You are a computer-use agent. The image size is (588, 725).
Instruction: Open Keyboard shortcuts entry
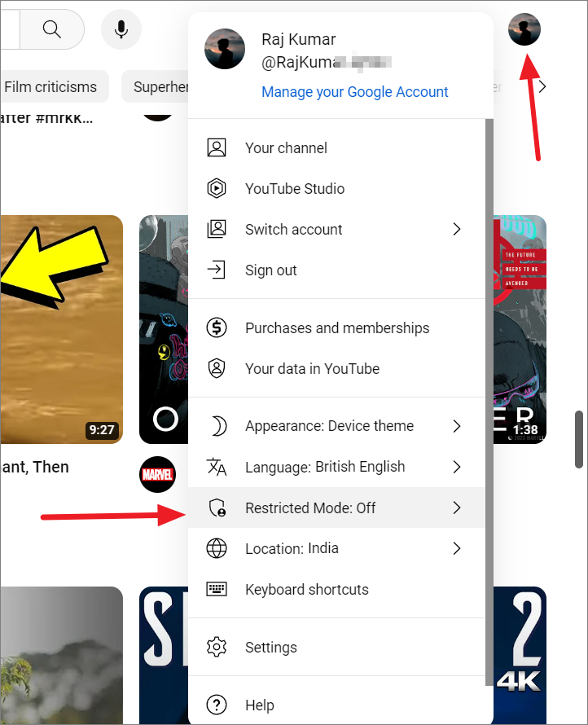coord(336,589)
